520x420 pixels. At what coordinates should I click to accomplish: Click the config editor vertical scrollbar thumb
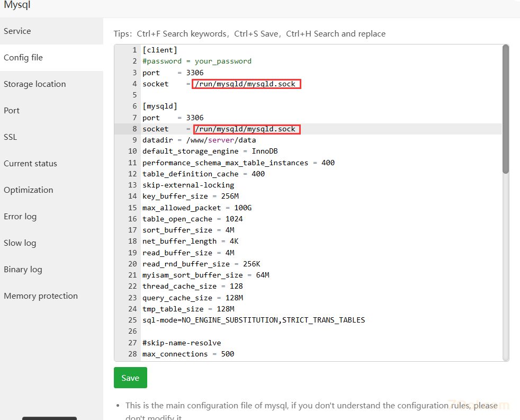tap(505, 109)
